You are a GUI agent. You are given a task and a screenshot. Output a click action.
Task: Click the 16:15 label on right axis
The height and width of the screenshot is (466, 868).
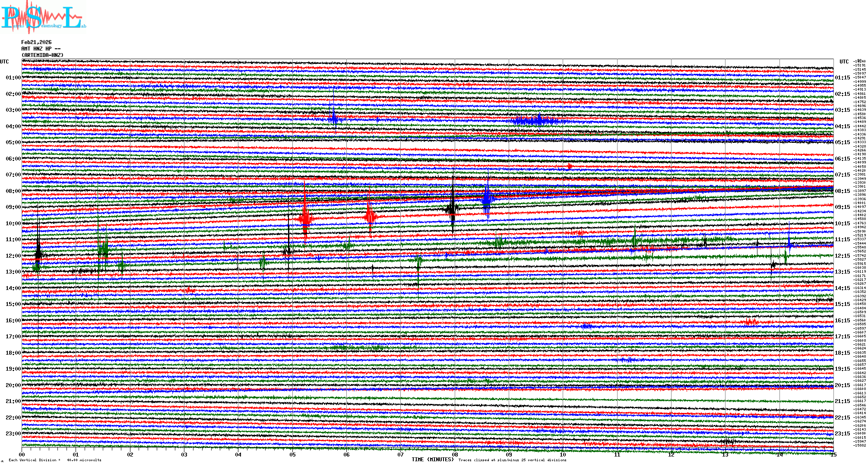tap(842, 321)
